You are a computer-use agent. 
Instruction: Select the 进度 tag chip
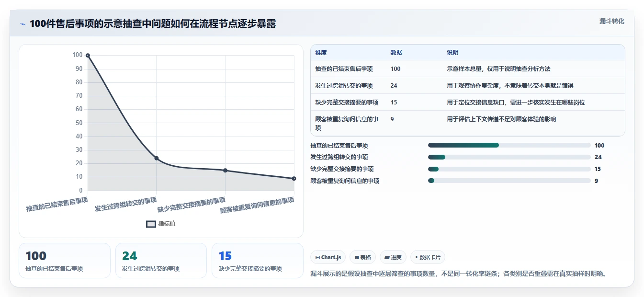point(393,257)
